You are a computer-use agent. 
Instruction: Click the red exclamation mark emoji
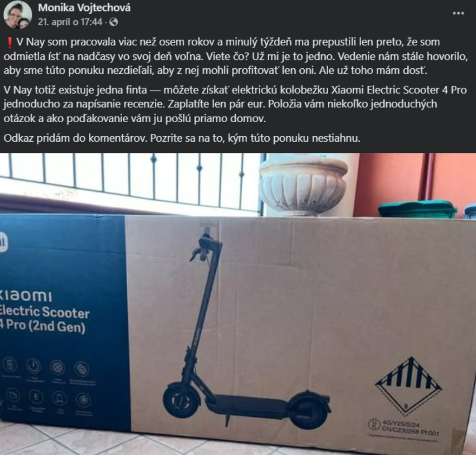click(9, 42)
